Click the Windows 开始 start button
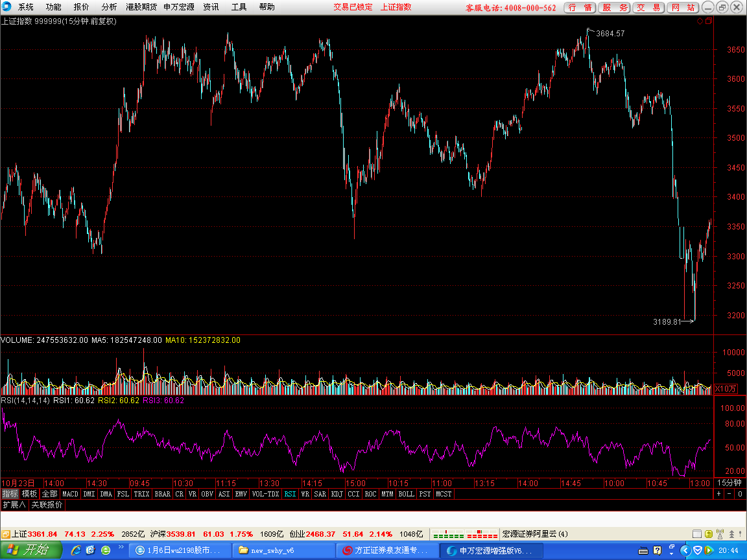This screenshot has width=747, height=560. pyautogui.click(x=31, y=550)
